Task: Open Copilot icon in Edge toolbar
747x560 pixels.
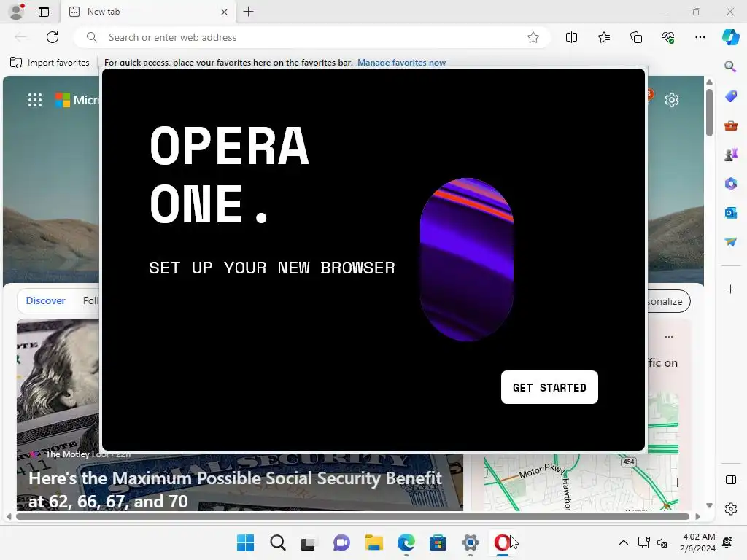Action: click(x=731, y=37)
